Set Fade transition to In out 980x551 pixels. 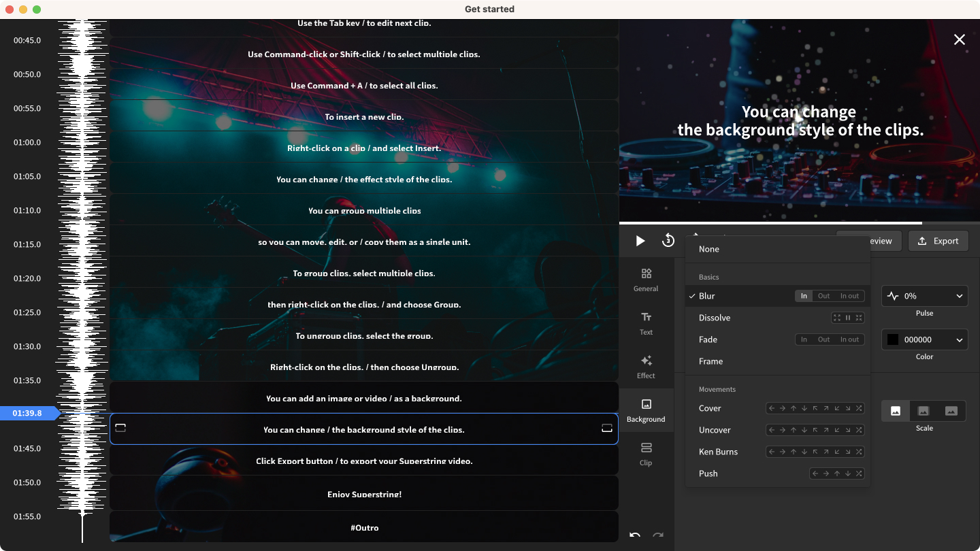[849, 339]
